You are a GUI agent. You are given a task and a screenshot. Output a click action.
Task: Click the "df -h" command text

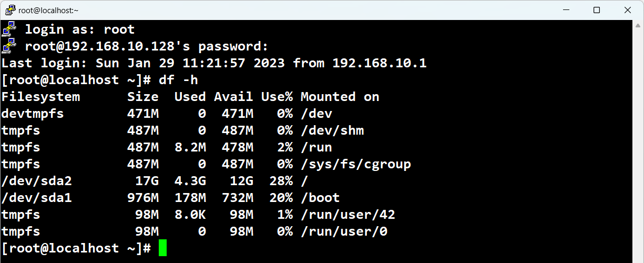point(178,80)
